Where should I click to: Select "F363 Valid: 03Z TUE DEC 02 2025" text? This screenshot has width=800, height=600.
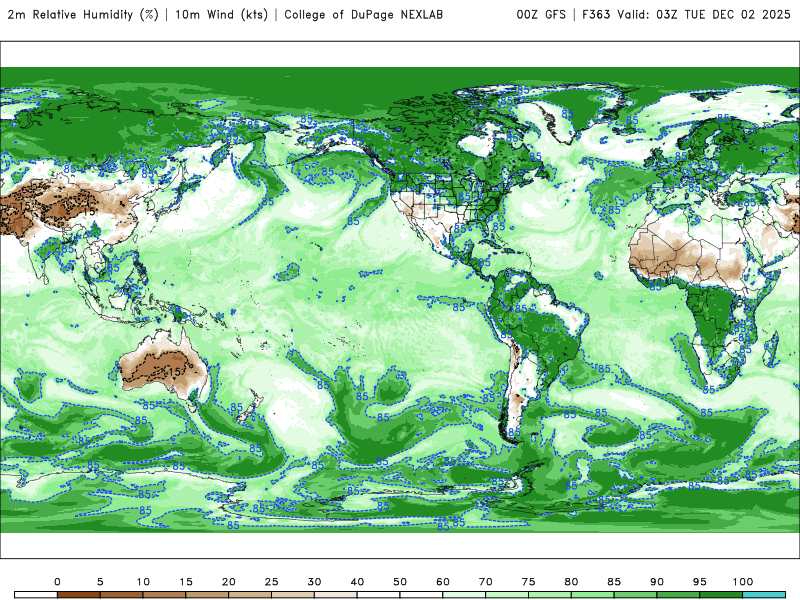[x=686, y=15]
